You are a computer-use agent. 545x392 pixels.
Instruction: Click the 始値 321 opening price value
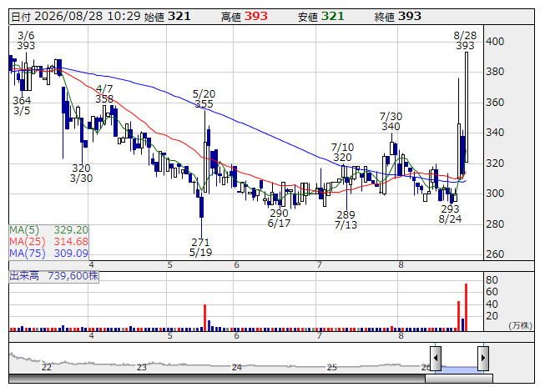(x=167, y=17)
